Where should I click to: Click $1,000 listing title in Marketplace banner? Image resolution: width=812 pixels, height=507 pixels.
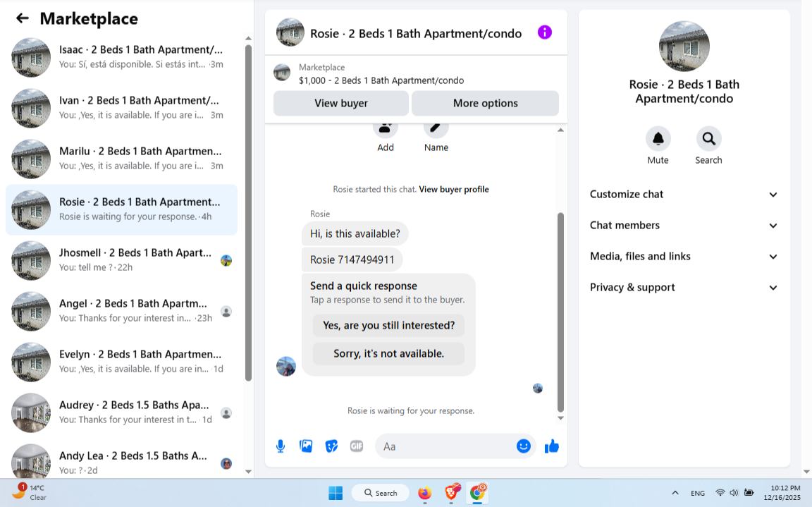pyautogui.click(x=381, y=80)
